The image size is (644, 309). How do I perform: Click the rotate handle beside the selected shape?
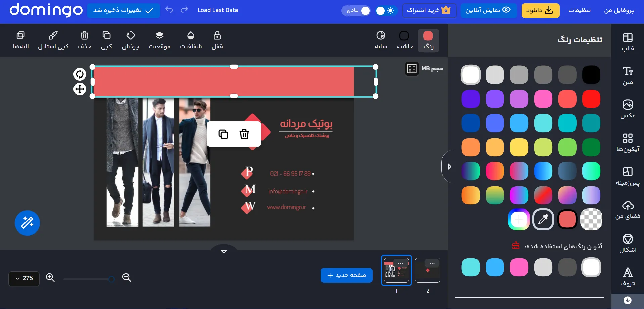pyautogui.click(x=80, y=74)
